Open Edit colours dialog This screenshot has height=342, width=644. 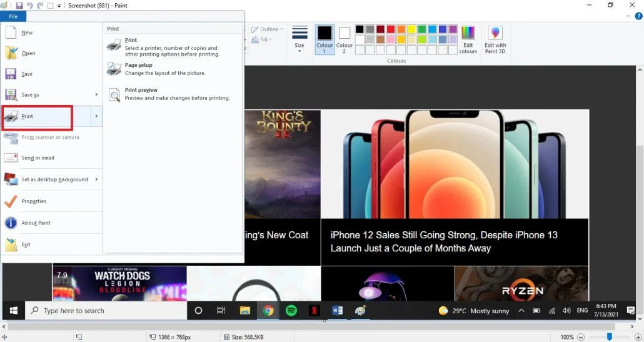(468, 39)
